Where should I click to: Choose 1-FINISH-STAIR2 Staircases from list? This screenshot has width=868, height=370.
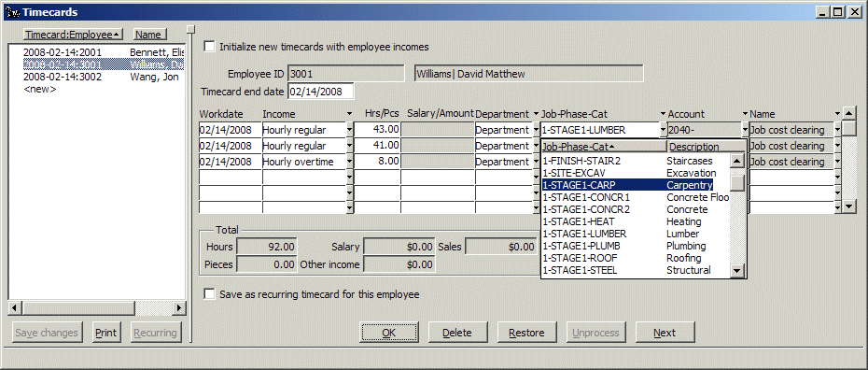point(636,161)
